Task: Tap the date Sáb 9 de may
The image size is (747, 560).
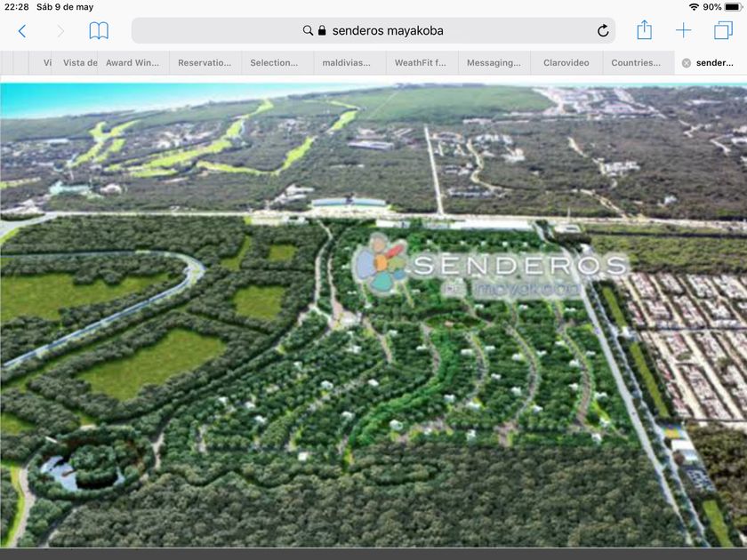Action: click(x=65, y=7)
